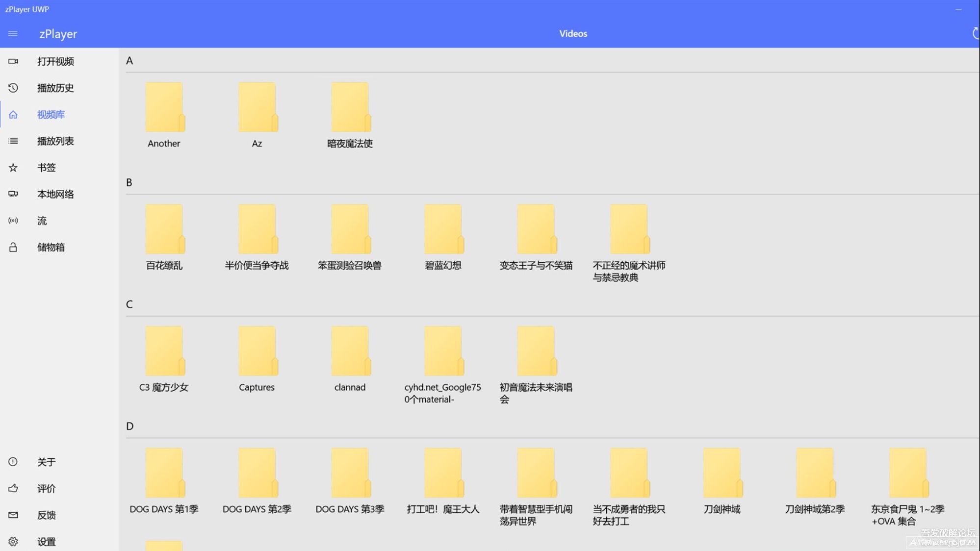The image size is (980, 551).
Task: Click the Open Video camera icon
Action: click(x=13, y=61)
